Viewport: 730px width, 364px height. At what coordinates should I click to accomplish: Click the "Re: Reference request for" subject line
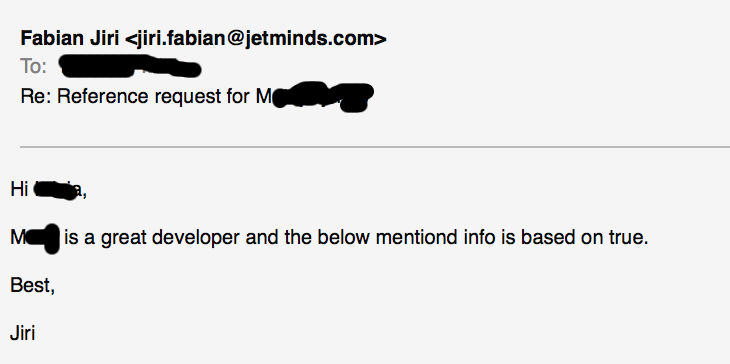[x=138, y=96]
